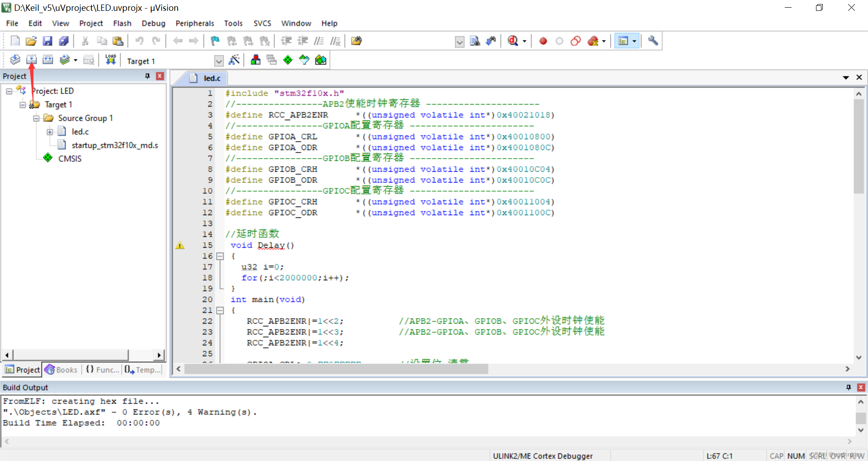Open Pack Installer using the last build toolbar icon
This screenshot has height=461, width=868.
(321, 60)
